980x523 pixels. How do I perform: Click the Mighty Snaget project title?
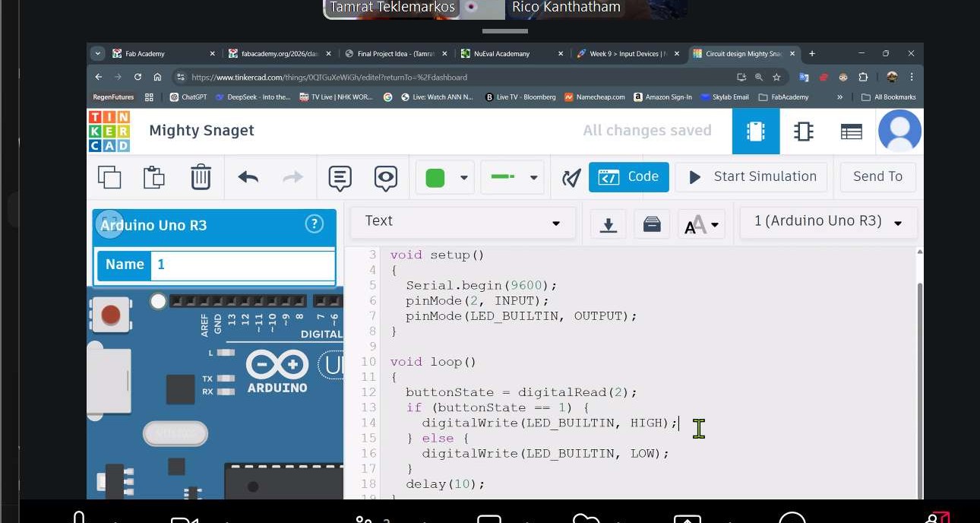click(x=201, y=131)
